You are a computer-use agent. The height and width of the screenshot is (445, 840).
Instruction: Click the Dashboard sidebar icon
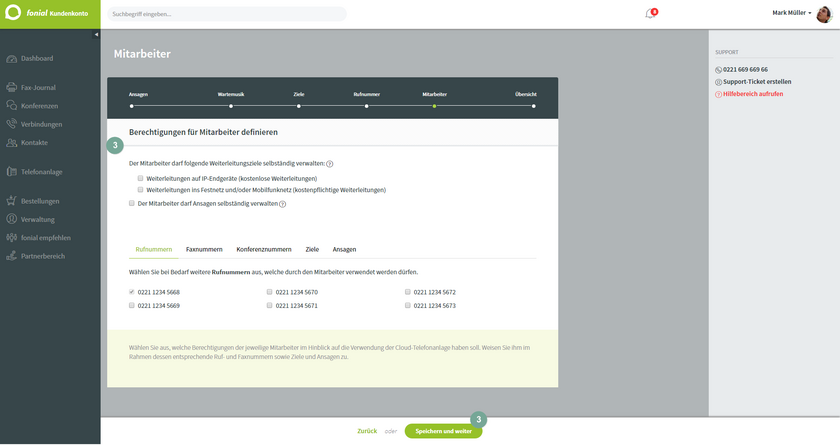click(12, 59)
